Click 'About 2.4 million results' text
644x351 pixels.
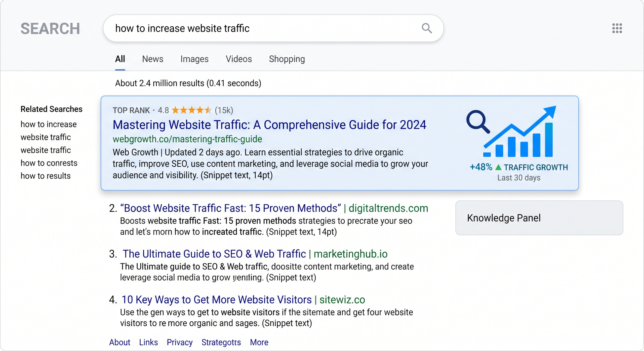point(188,83)
